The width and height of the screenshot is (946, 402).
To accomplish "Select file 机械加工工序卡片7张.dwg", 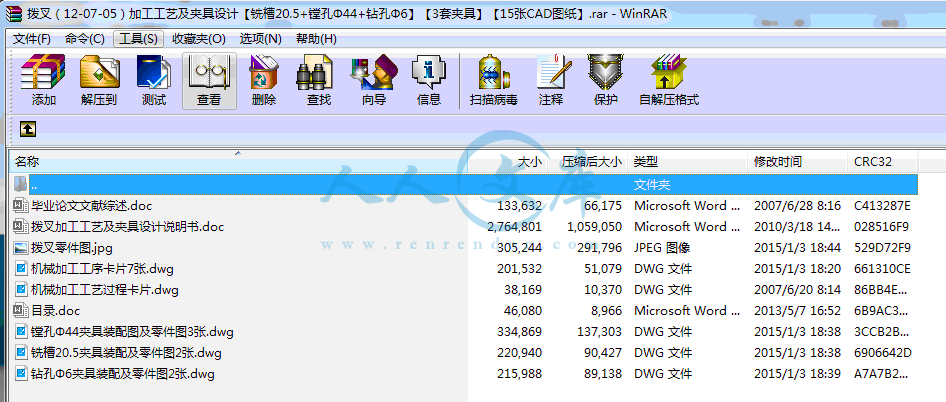I will tap(103, 269).
